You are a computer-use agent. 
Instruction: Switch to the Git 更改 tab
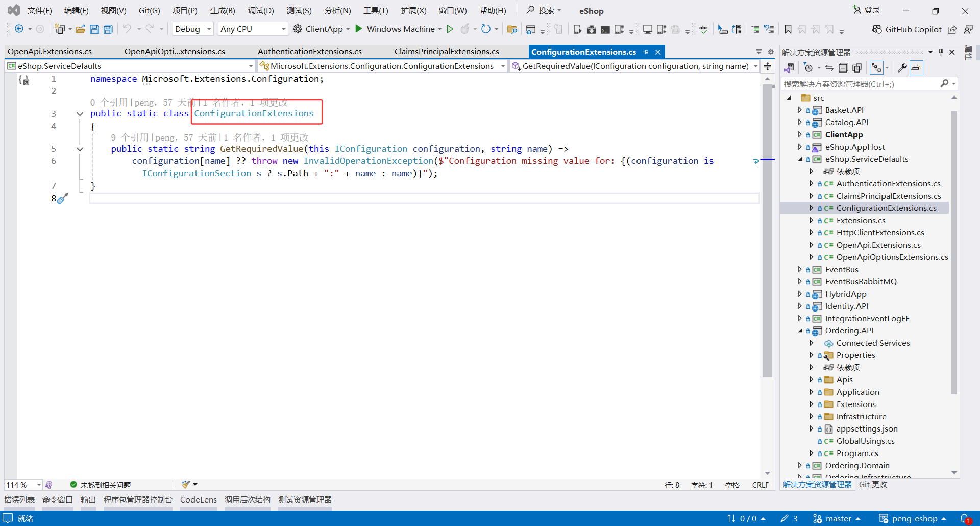pos(873,485)
